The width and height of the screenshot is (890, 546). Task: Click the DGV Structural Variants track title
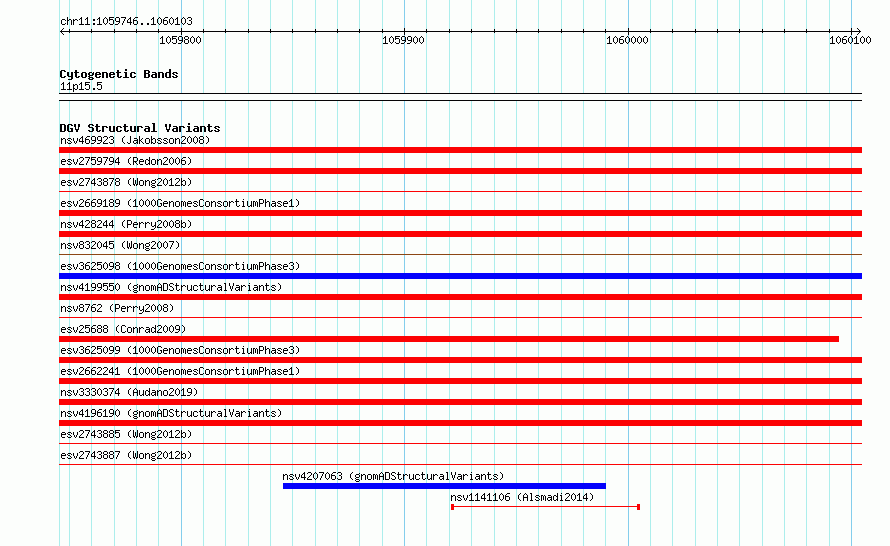(140, 128)
